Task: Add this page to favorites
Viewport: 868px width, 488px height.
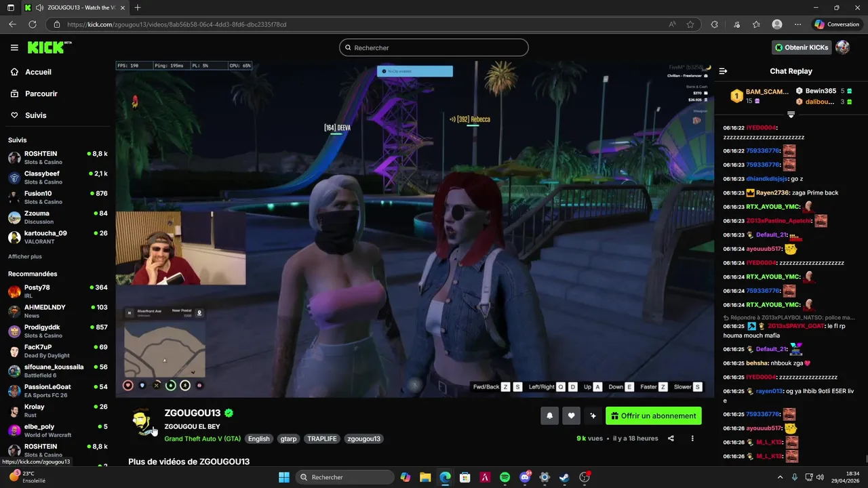Action: pos(690,24)
